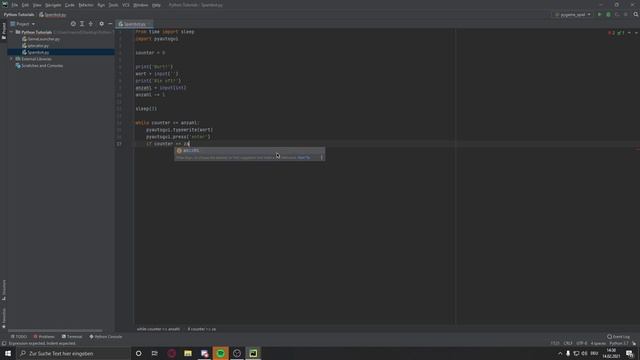640x360 pixels.
Task: Click 'if counter == za' breadcrumb
Action: pyautogui.click(x=202, y=329)
